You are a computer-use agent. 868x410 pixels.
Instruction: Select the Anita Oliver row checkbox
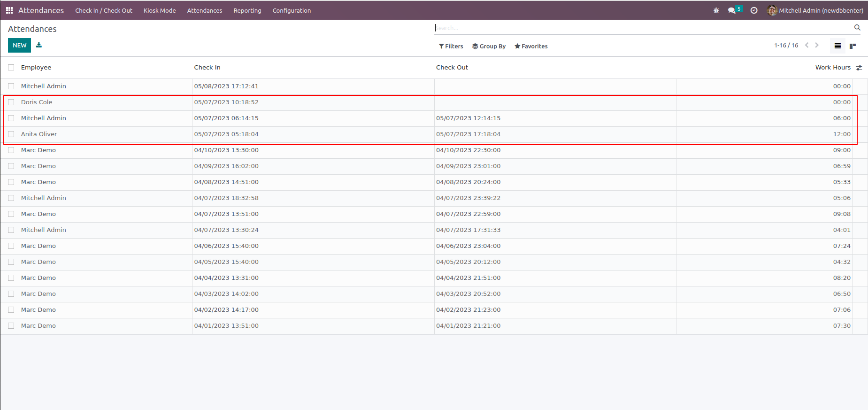(11, 134)
